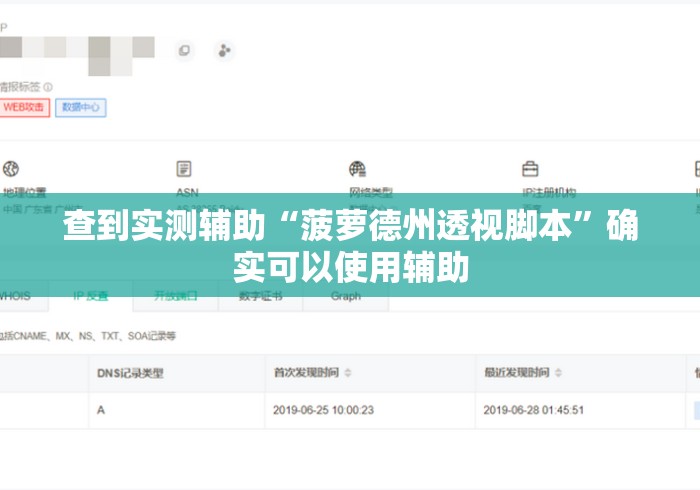
Task: Click the network globe icon above 网络类型
Action: pos(357,169)
